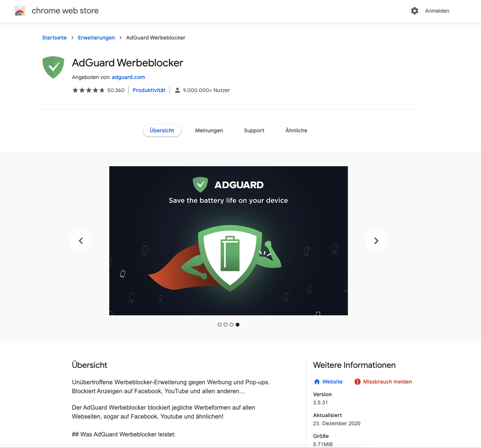Click the chrome web store title text
481x448 pixels.
[65, 11]
